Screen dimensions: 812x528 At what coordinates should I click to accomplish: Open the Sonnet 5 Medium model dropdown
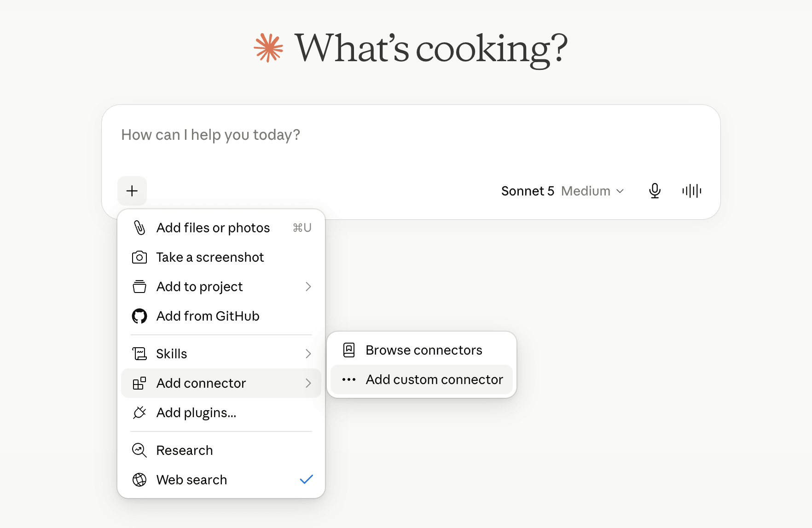(x=563, y=191)
